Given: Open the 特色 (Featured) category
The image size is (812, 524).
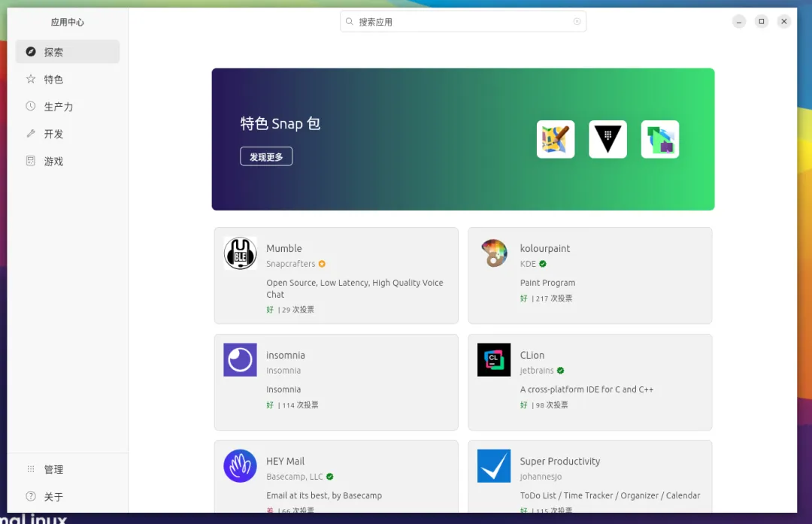Looking at the screenshot, I should pos(68,79).
